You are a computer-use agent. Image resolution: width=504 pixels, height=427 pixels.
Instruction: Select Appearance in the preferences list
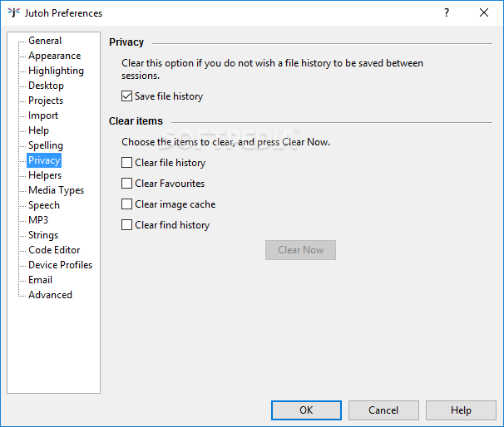pyautogui.click(x=54, y=56)
